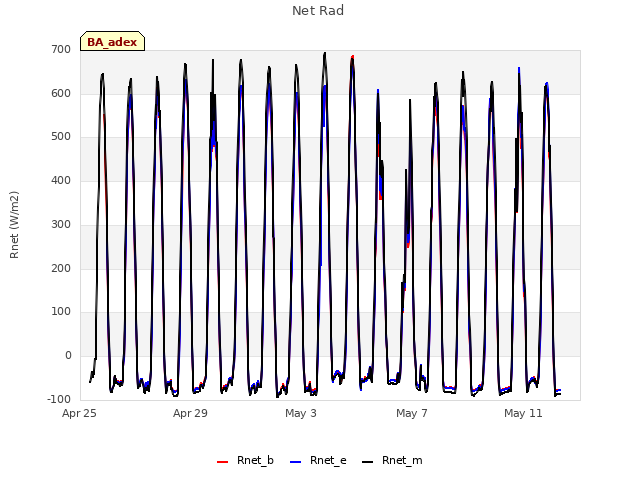Click the -100 y-axis tick label
Image resolution: width=640 pixels, height=480 pixels.
pyautogui.click(x=59, y=399)
